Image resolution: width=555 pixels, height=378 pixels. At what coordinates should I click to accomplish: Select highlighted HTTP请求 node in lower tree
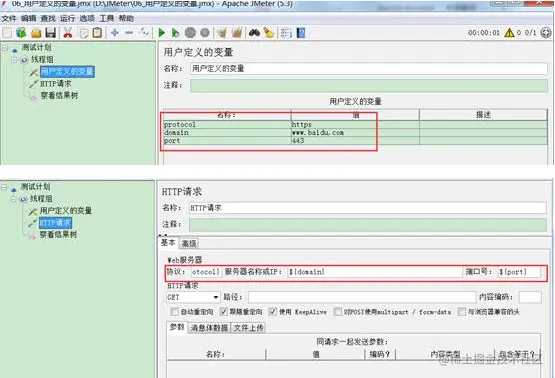pos(55,223)
